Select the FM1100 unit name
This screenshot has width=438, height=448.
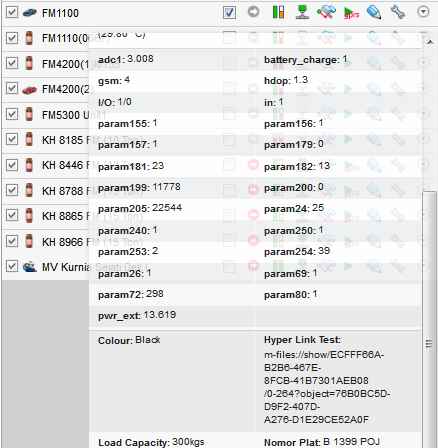coord(60,13)
